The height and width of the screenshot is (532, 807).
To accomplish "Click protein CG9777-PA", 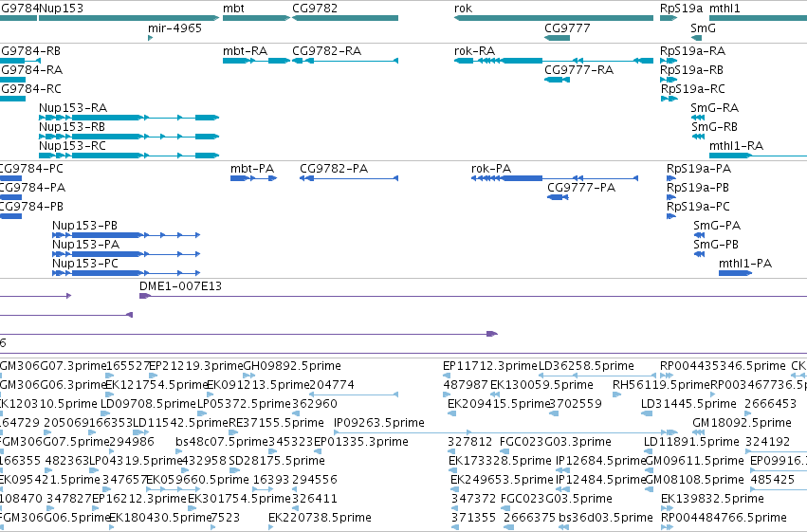I will pos(558,197).
